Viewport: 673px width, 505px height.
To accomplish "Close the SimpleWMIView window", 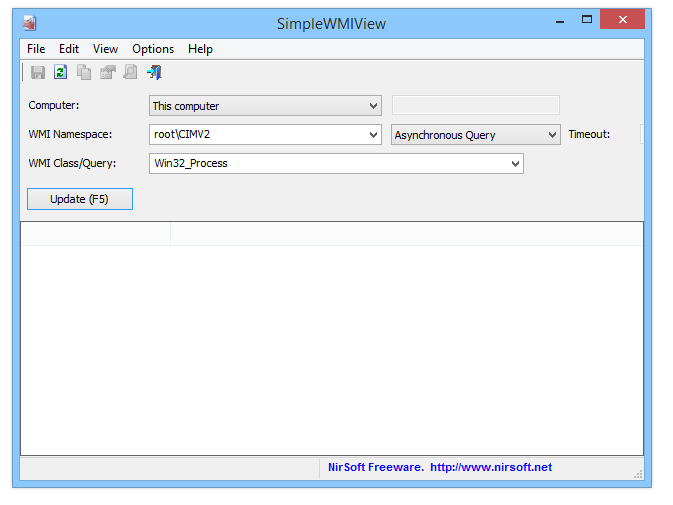I will coord(622,19).
